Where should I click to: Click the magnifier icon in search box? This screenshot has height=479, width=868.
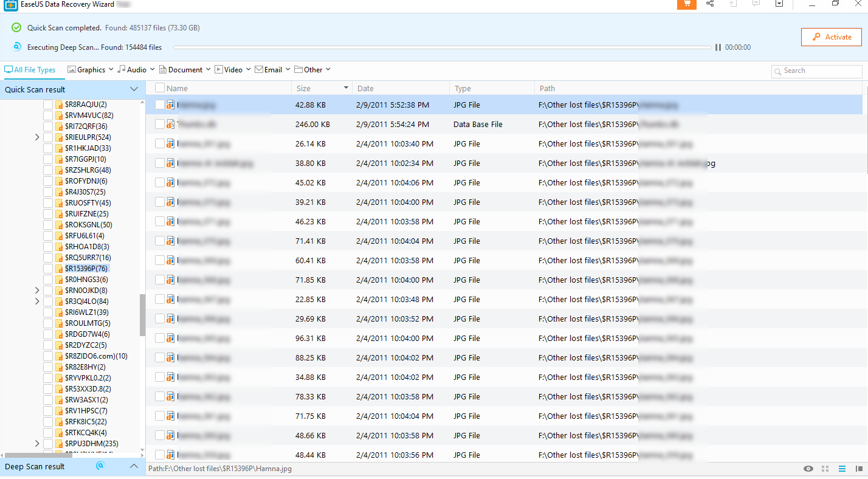click(777, 72)
